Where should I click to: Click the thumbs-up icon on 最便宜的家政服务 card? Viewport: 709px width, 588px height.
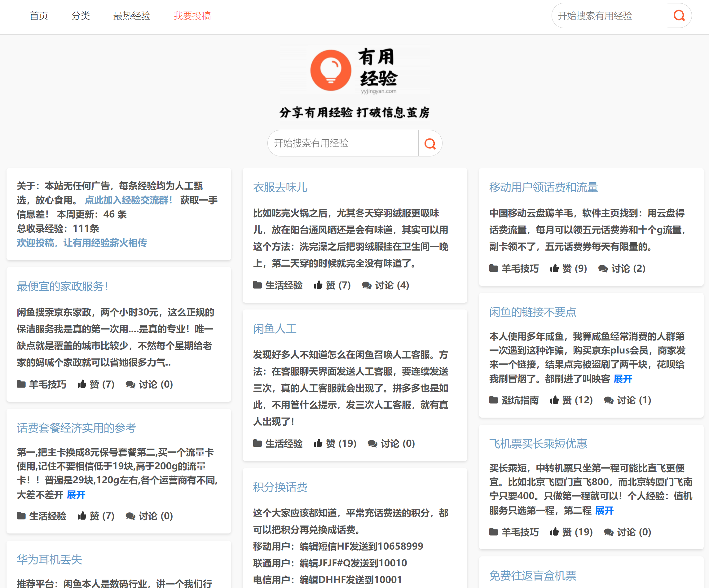tap(82, 384)
